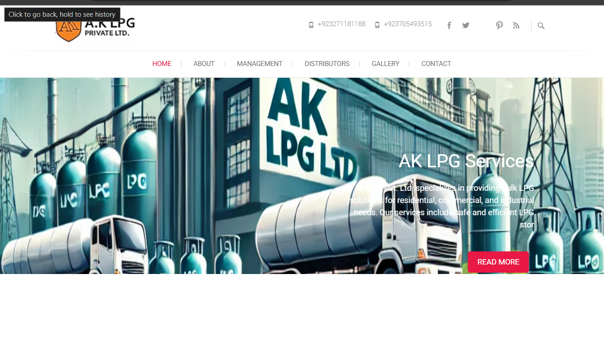604x364 pixels.
Task: Open the GALLERY menu item
Action: (385, 64)
